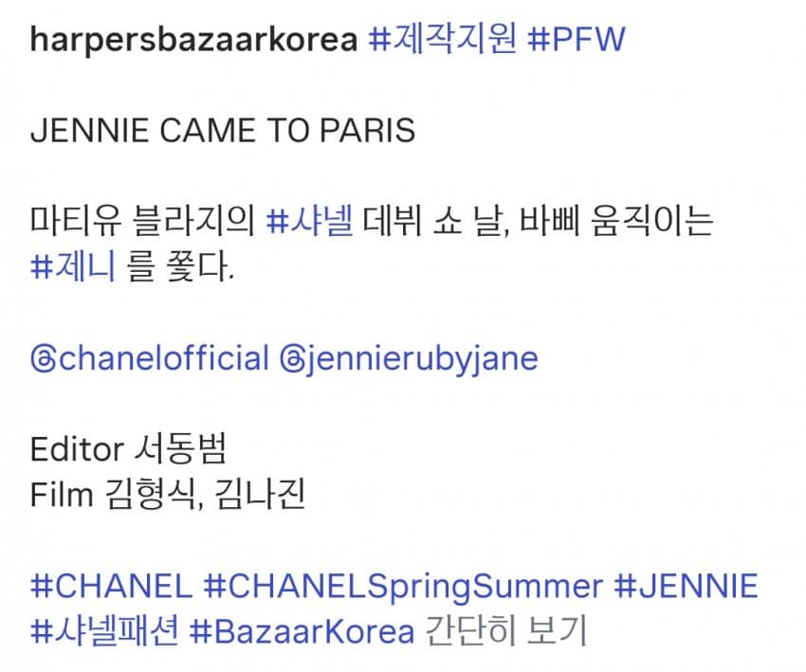Click the JENNIE CAME TO PARIS headline
Screen dimensions: 806x672
click(x=223, y=130)
